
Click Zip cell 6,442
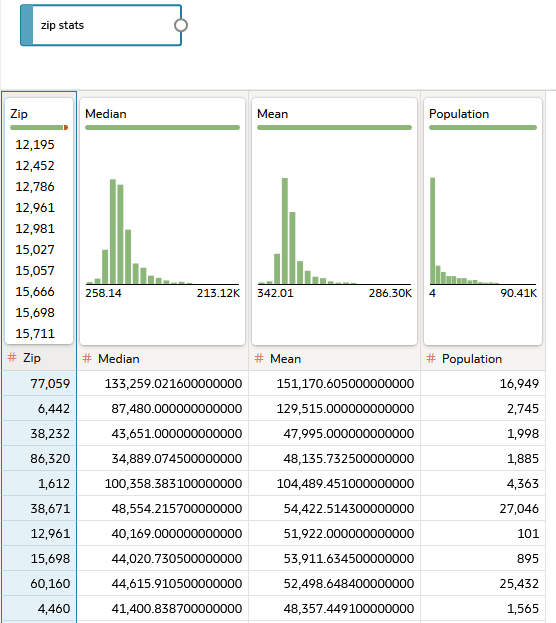coord(39,408)
